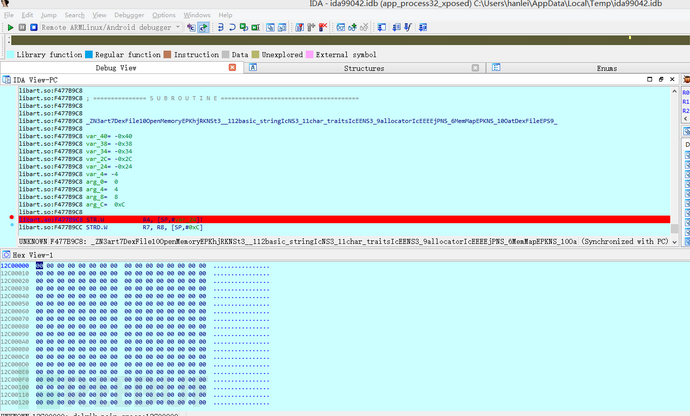Click toolbar icon left of the gray arrow icon
This screenshot has height=416, width=690.
pyautogui.click(x=300, y=27)
